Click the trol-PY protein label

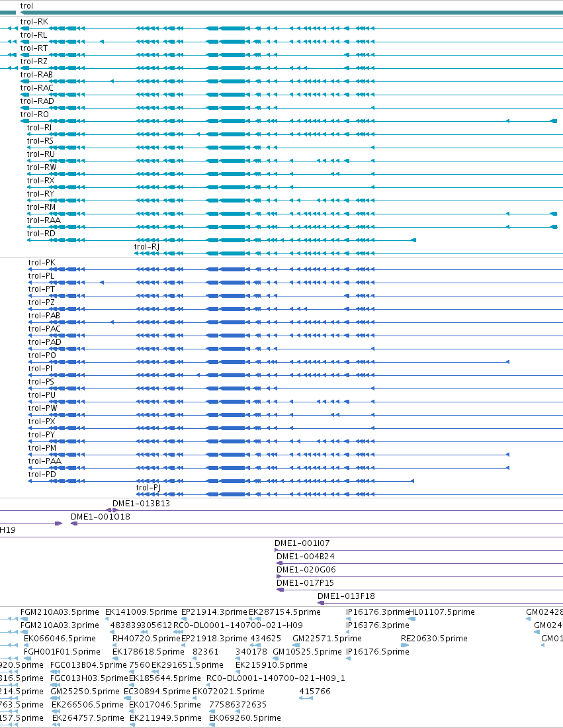pyautogui.click(x=42, y=435)
